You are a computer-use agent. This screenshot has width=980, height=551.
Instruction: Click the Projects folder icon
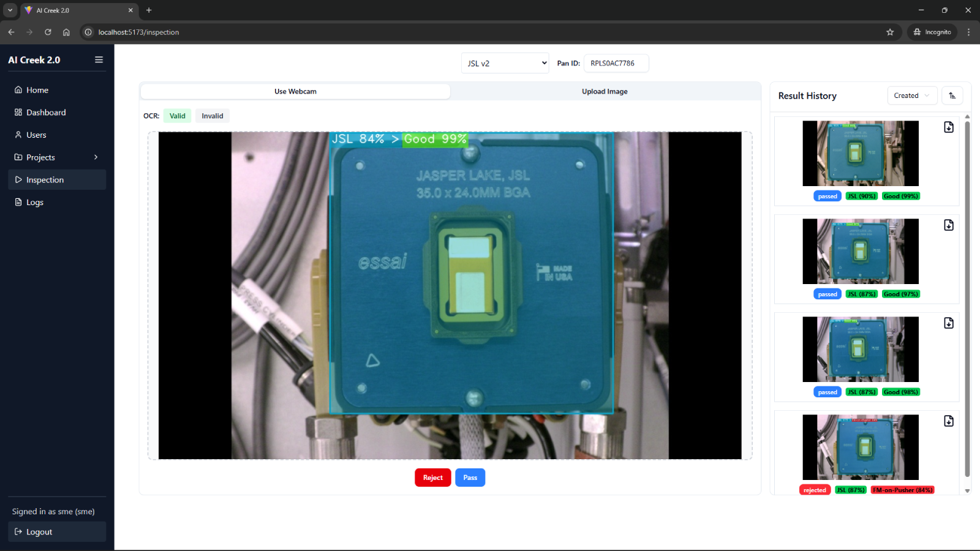click(18, 157)
